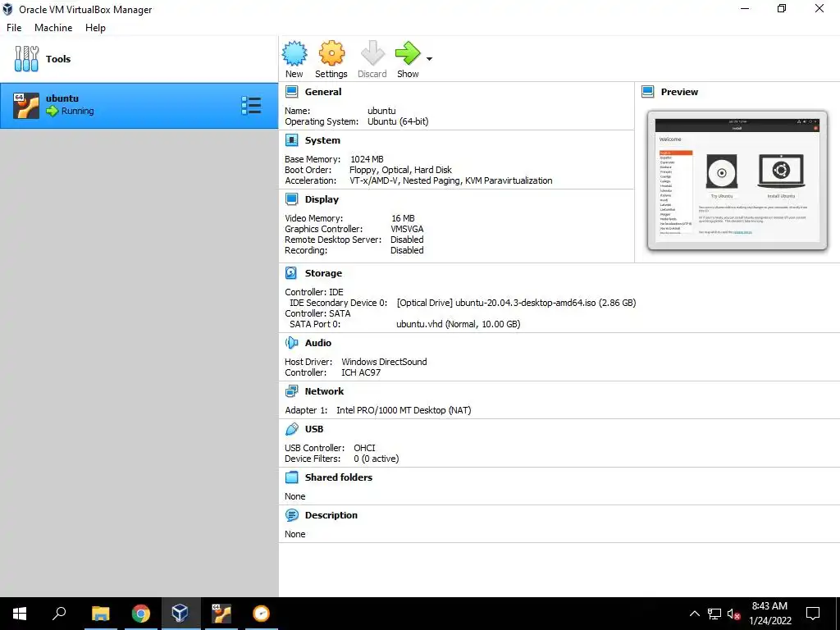This screenshot has width=840, height=630.
Task: Click the Storage section heading
Action: click(x=323, y=273)
